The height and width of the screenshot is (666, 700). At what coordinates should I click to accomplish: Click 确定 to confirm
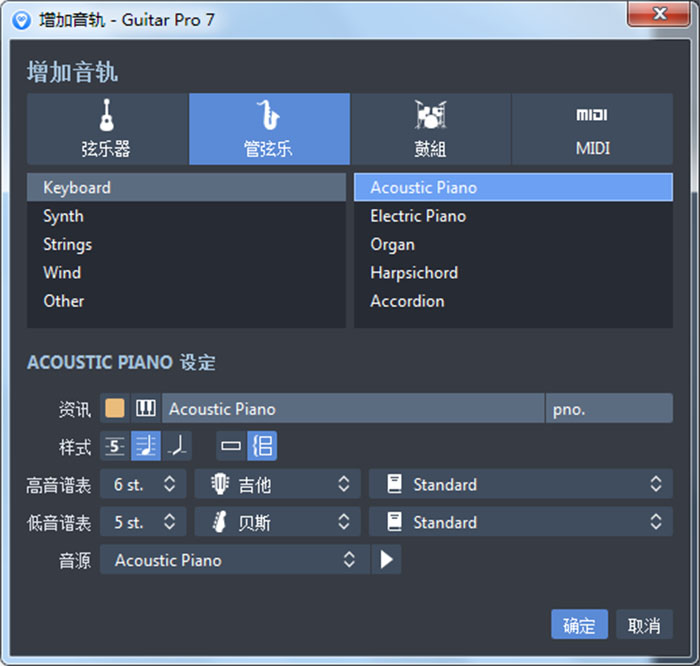coord(579,625)
